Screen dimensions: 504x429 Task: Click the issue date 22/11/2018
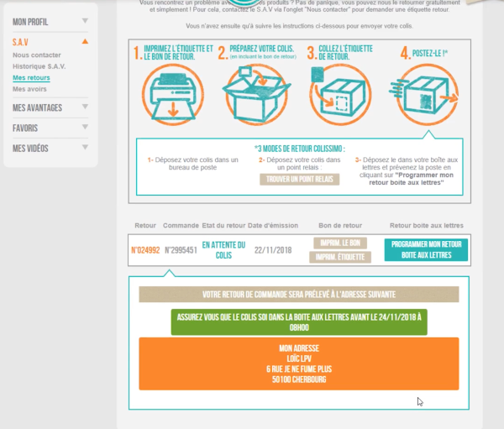[273, 250]
